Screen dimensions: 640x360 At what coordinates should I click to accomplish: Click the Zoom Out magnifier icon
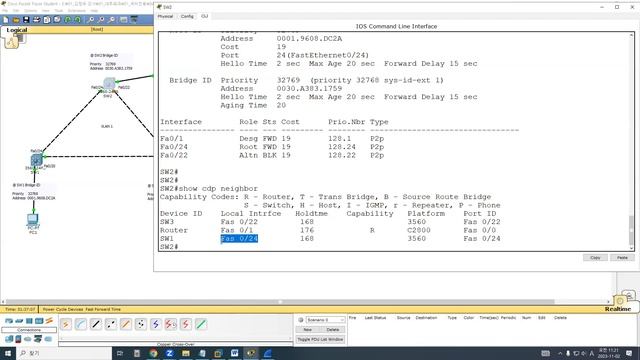coord(111,20)
